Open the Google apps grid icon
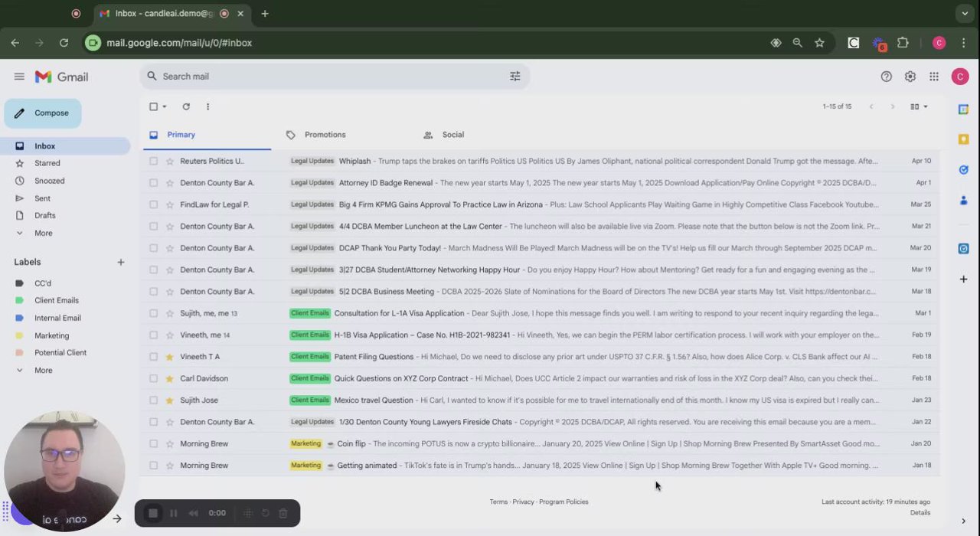Viewport: 980px width, 536px height. pyautogui.click(x=934, y=77)
